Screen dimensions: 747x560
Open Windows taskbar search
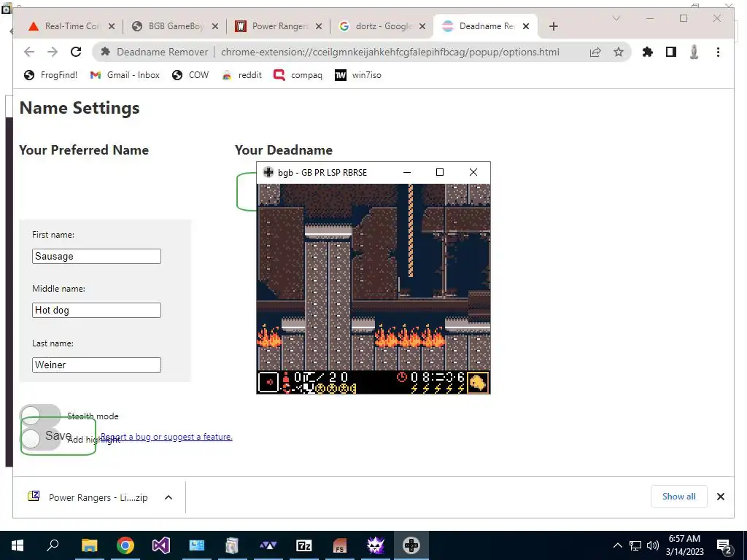click(x=53, y=545)
